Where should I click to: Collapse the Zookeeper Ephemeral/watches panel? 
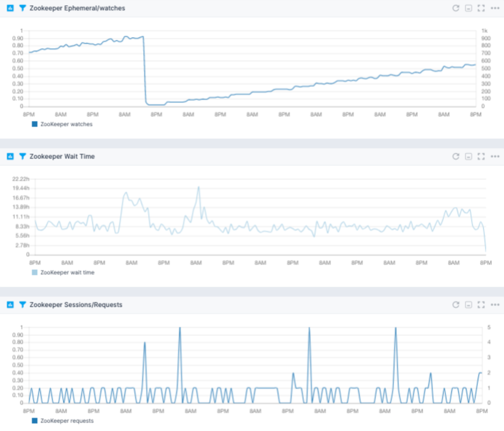click(469, 8)
